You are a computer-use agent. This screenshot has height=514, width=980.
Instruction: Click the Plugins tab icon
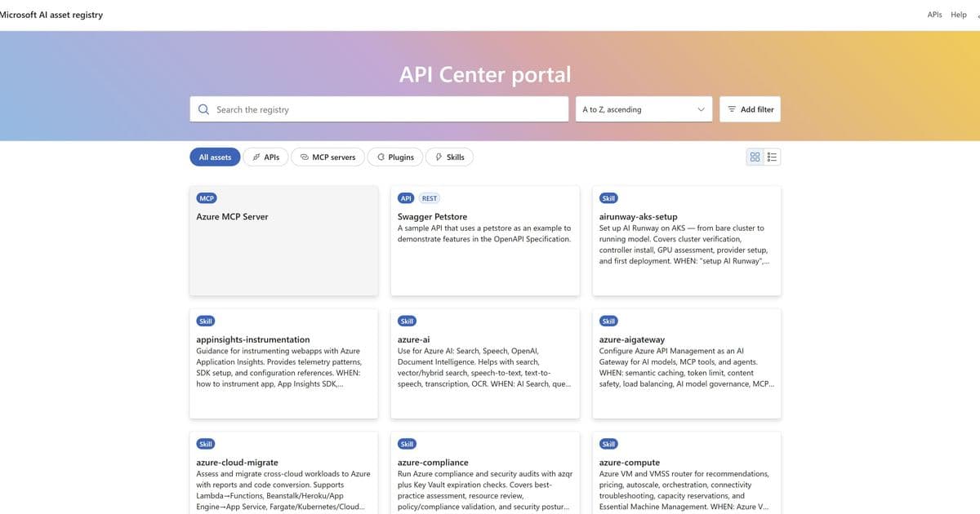[x=381, y=157]
